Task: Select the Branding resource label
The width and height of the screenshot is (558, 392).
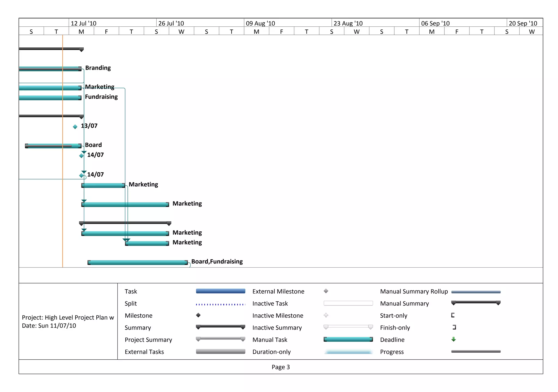Action: [x=98, y=68]
